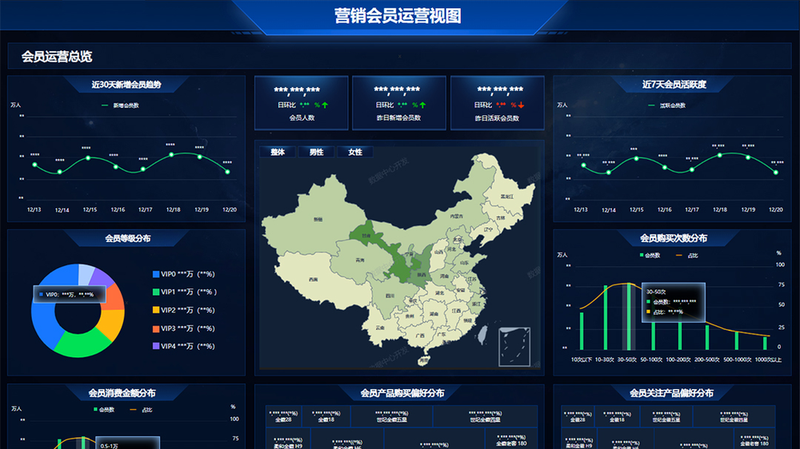Click the South China Sea inset box

tap(514, 347)
